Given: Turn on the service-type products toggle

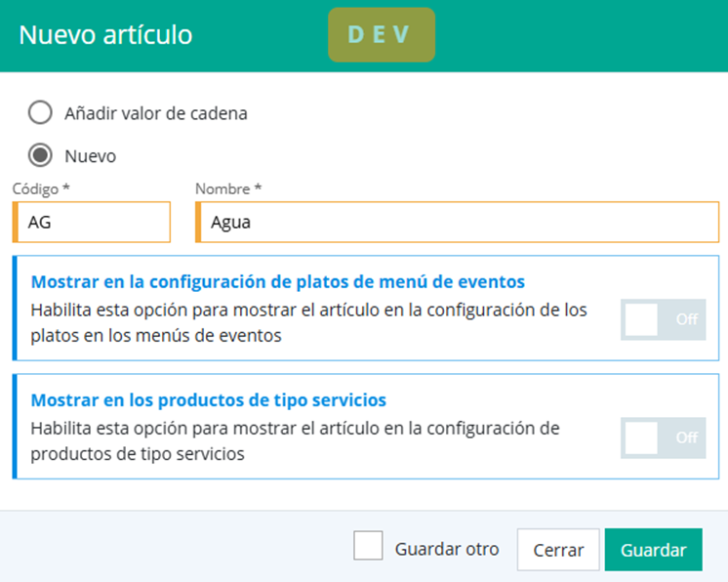Looking at the screenshot, I should pos(663,437).
